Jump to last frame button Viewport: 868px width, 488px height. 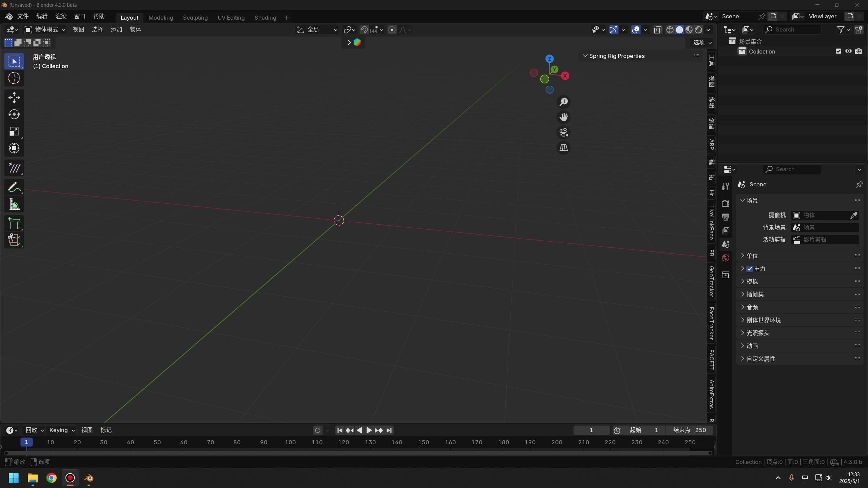(389, 430)
